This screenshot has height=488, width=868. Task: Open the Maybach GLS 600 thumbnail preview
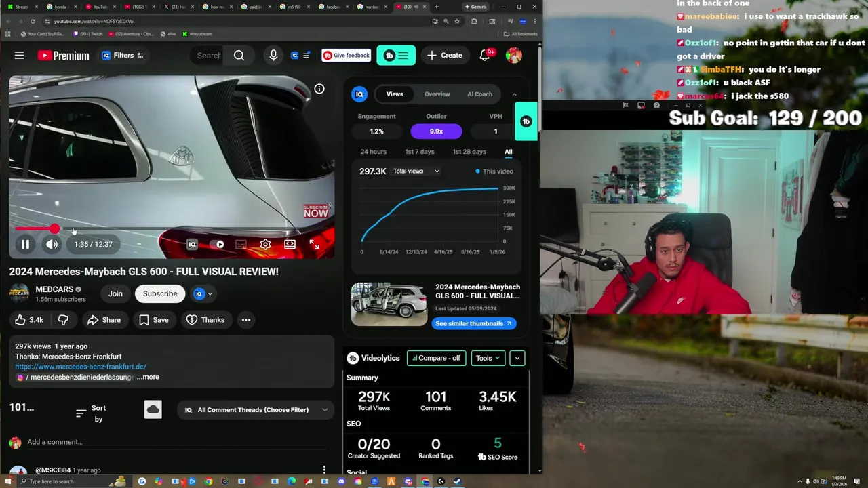(x=389, y=304)
